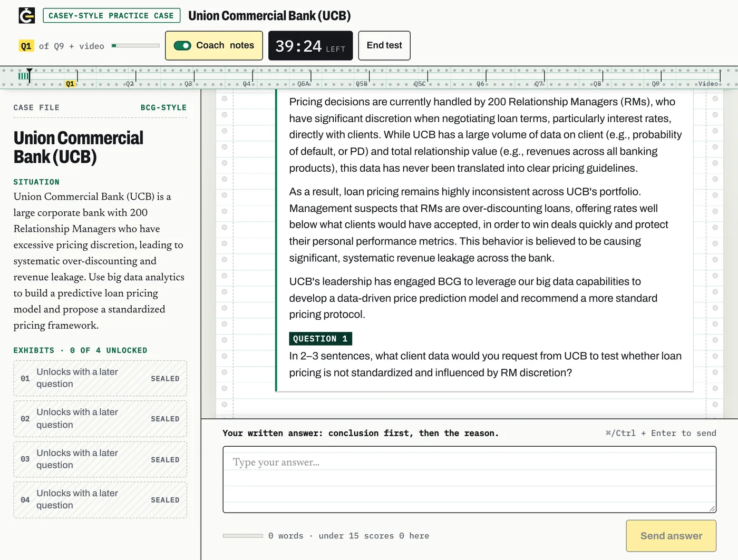This screenshot has height=560, width=738.
Task: Jump to Q2 on the timeline
Action: tap(130, 84)
